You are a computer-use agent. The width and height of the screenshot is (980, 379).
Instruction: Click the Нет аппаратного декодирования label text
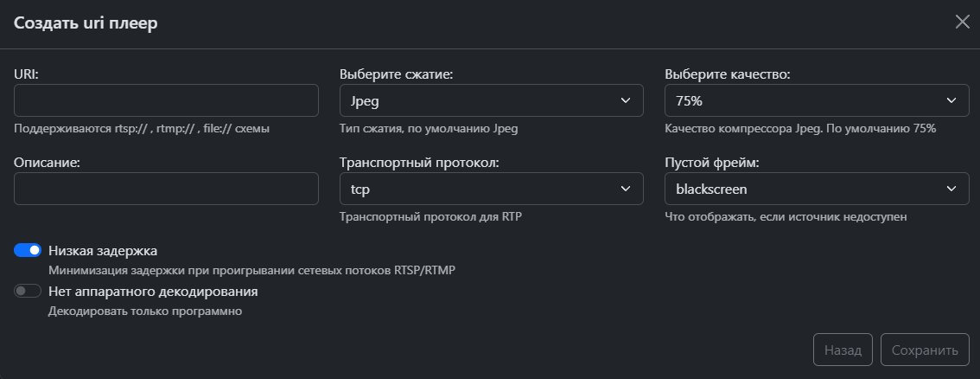(153, 292)
